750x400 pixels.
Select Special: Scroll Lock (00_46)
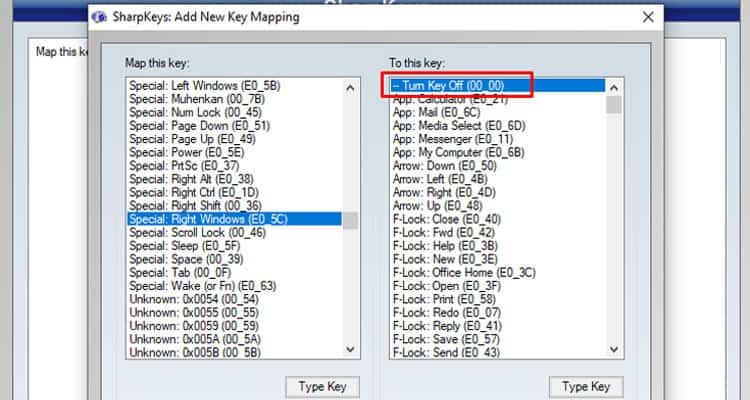pos(197,233)
